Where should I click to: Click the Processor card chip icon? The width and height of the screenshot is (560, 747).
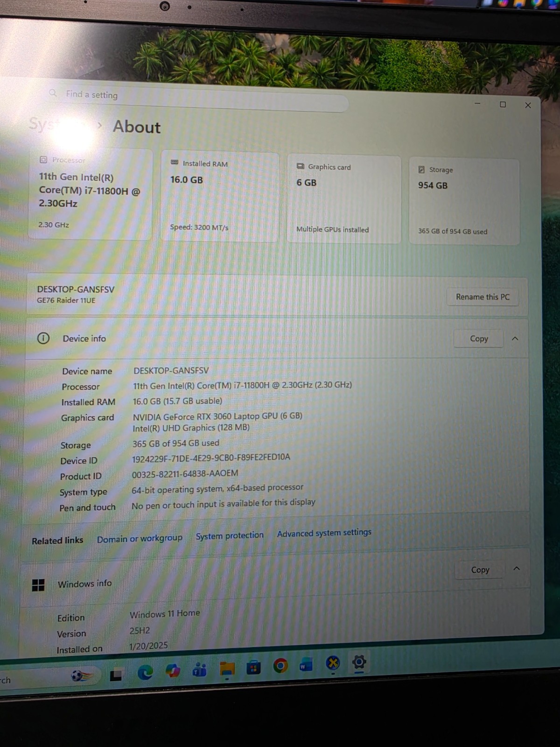pos(43,160)
